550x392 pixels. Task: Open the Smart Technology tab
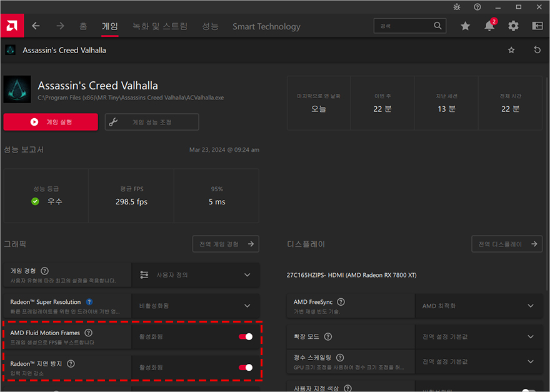tap(267, 26)
